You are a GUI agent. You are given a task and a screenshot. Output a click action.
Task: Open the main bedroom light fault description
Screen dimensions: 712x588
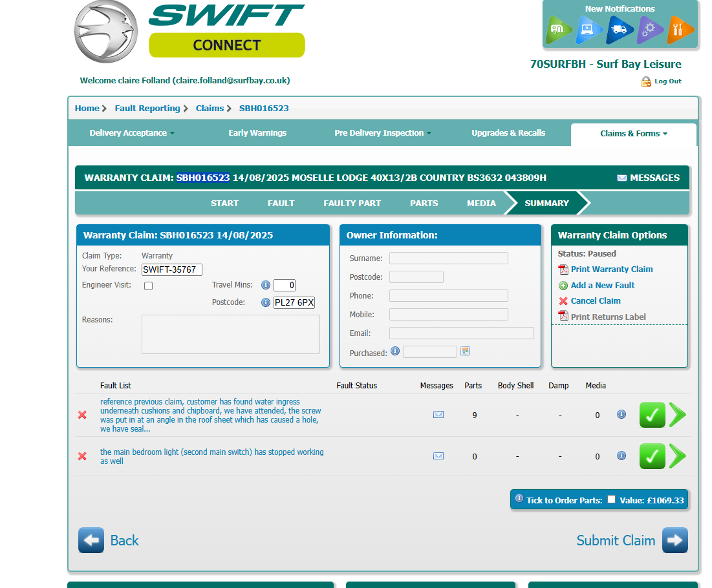[212, 456]
